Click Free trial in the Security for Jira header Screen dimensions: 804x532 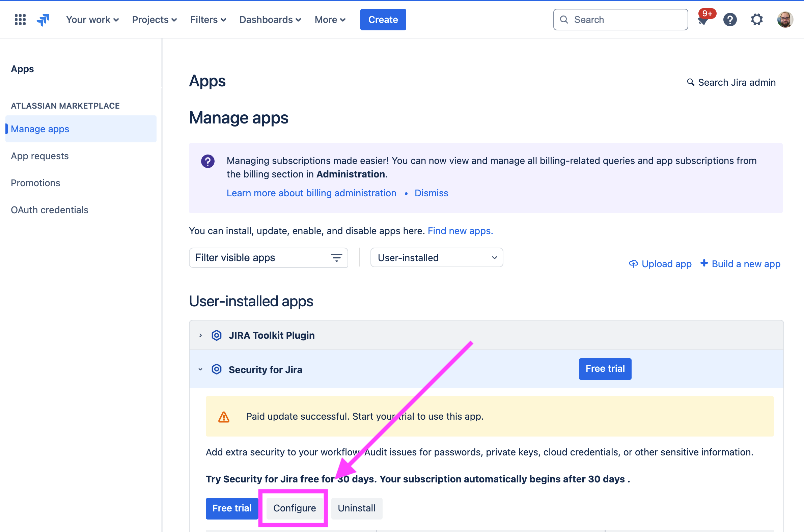point(605,369)
